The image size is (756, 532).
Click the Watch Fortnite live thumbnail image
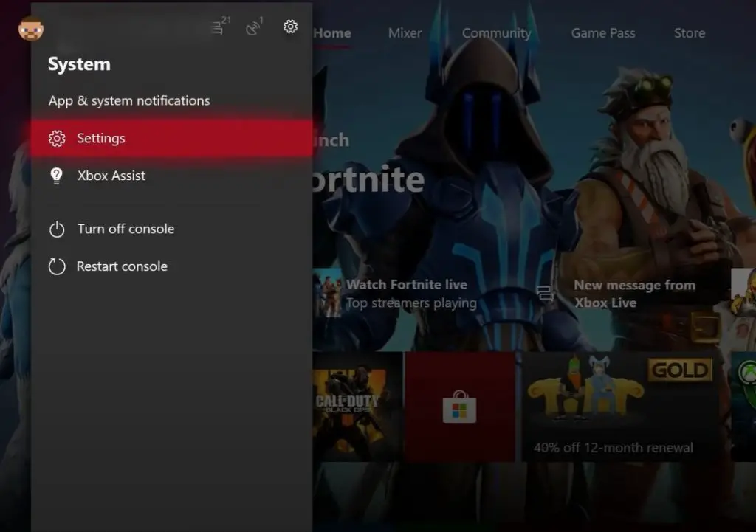tap(328, 294)
